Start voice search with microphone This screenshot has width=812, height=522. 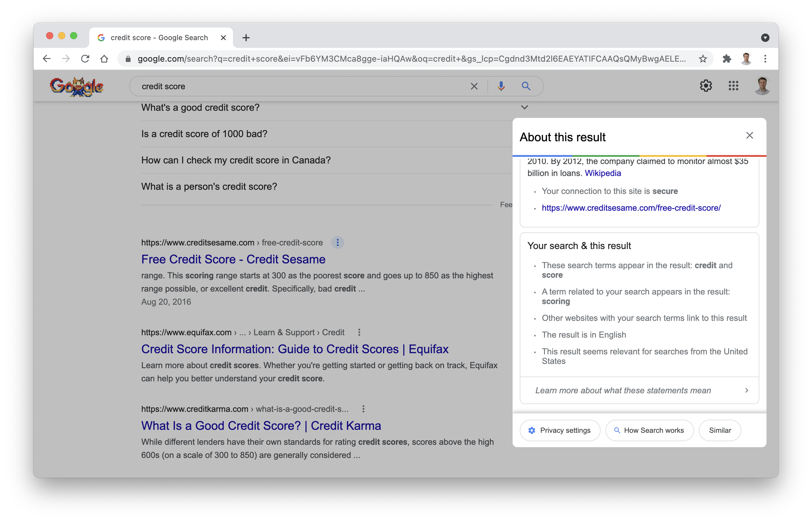[501, 86]
